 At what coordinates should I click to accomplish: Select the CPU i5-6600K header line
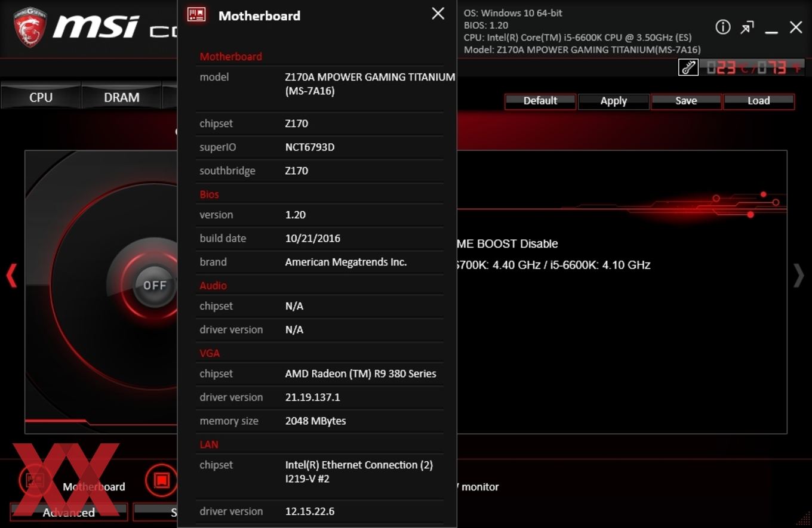(x=577, y=38)
